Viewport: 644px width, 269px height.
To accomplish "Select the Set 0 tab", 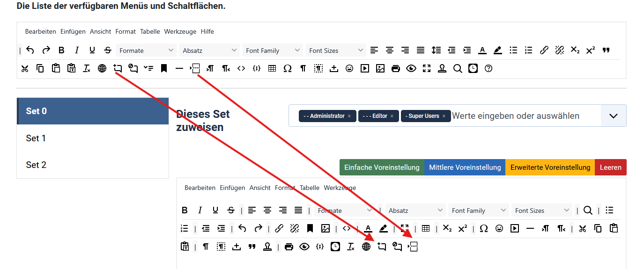I will (93, 111).
